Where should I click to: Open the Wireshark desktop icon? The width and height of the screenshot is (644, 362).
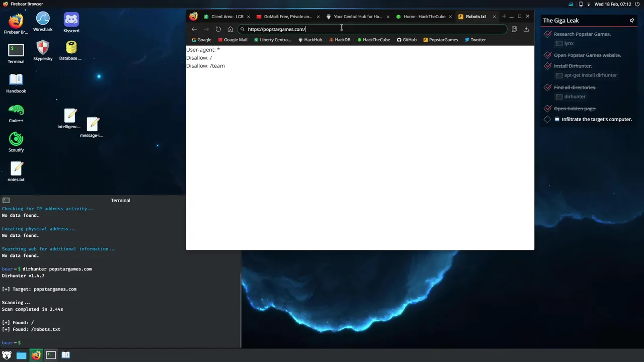click(x=43, y=22)
